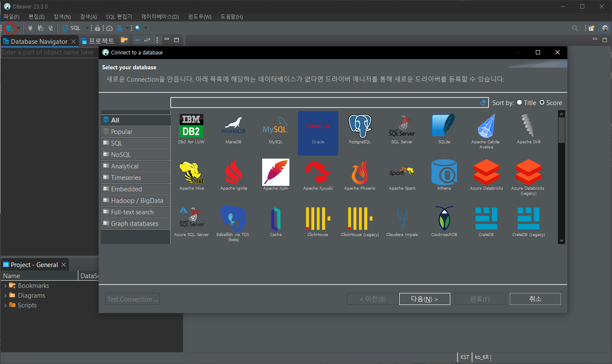Image resolution: width=612 pixels, height=364 pixels.
Task: Open dropdown arrow beside the stacked boxes icon
Action: pyautogui.click(x=127, y=28)
